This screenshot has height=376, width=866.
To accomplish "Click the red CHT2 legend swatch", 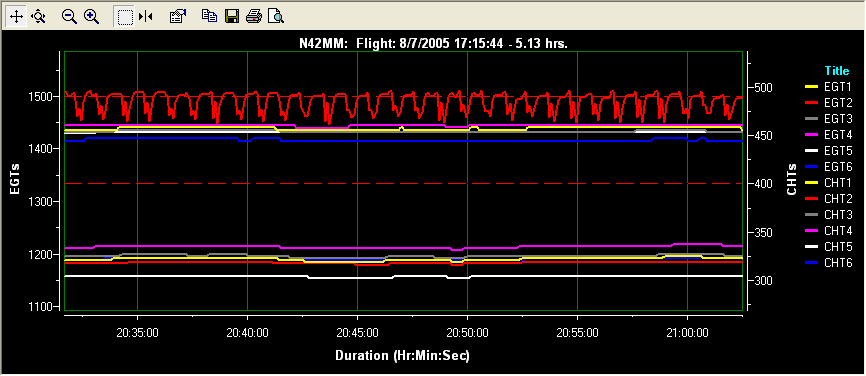I will pyautogui.click(x=811, y=198).
